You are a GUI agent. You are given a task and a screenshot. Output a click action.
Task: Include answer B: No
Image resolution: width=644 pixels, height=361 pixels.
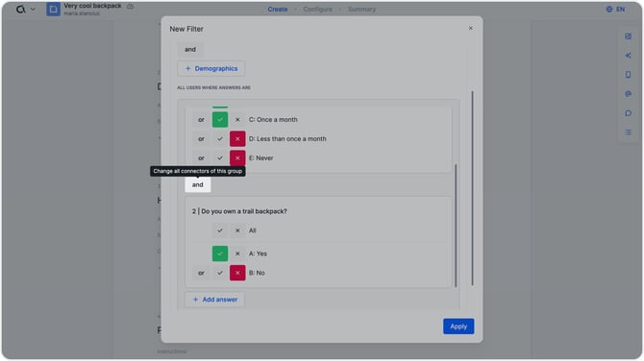pos(220,273)
